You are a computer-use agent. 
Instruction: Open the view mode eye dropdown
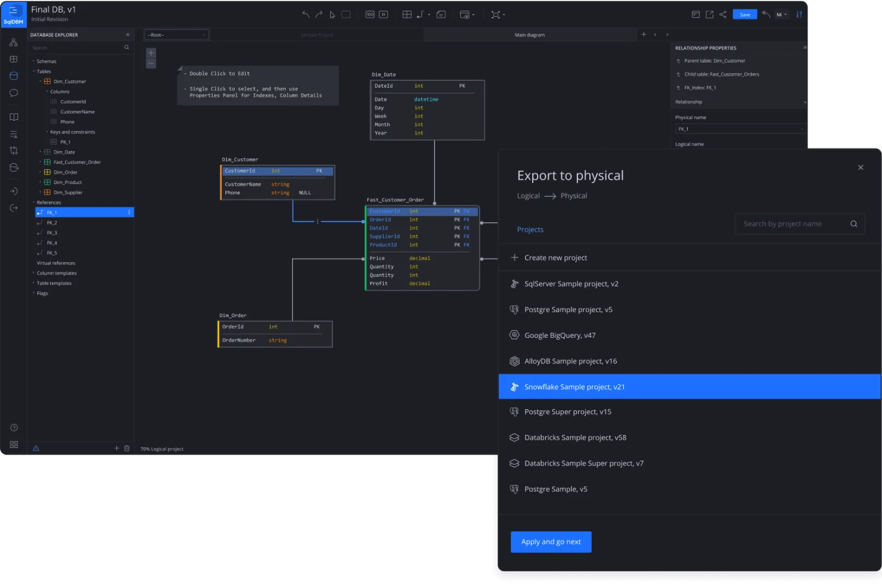(467, 14)
